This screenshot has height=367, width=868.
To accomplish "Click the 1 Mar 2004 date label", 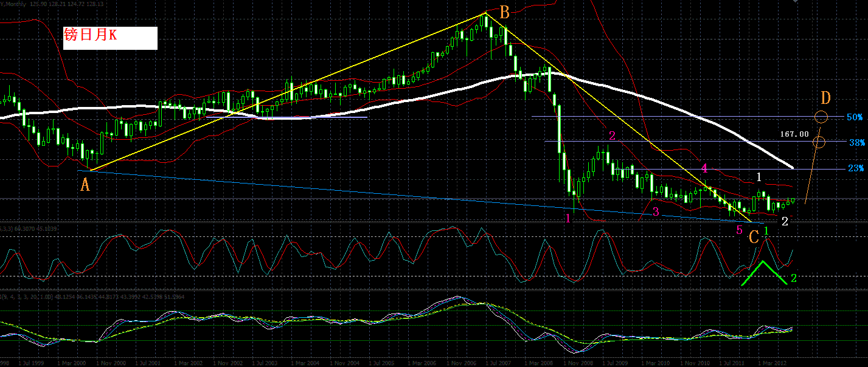I will [x=306, y=363].
